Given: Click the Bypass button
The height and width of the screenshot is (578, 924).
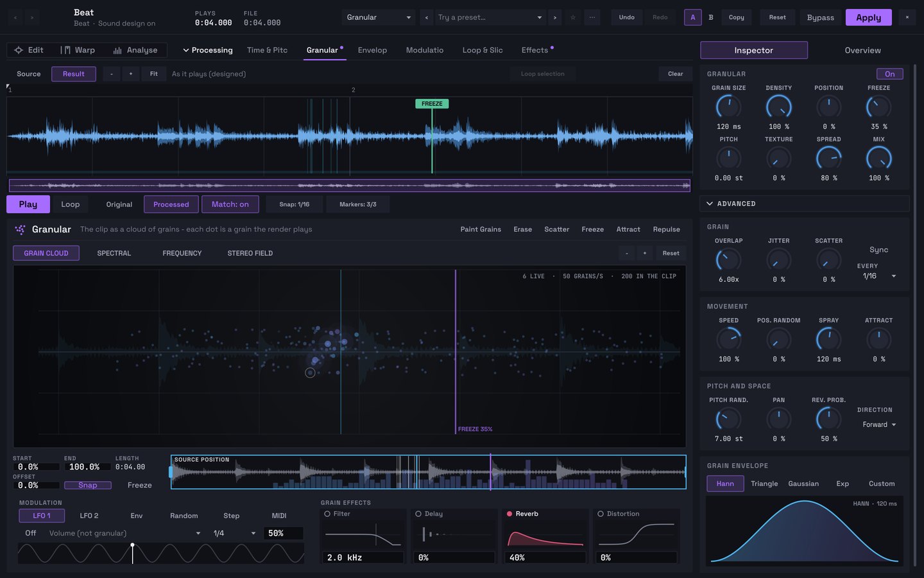Looking at the screenshot, I should click(x=821, y=17).
